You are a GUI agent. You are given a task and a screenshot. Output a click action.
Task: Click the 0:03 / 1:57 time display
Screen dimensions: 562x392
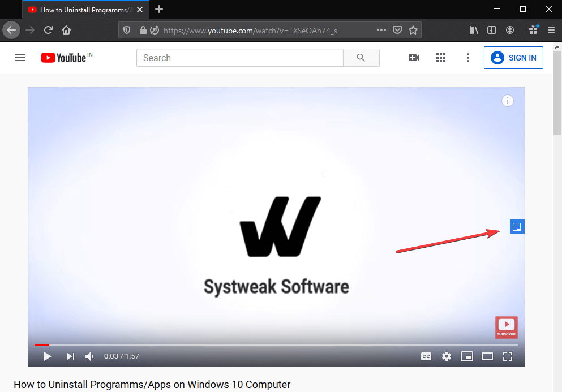pyautogui.click(x=122, y=356)
